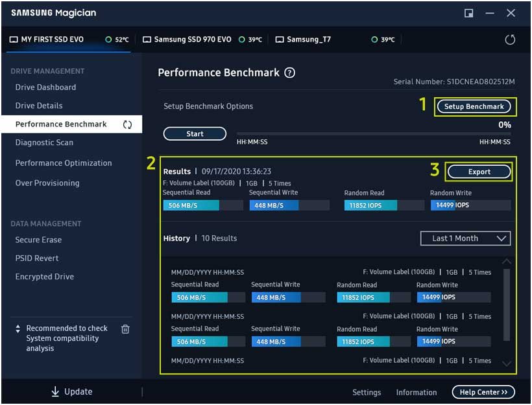Click the compact mode window icon in title bar
Viewport: 532px width, 405px height.
[468, 13]
